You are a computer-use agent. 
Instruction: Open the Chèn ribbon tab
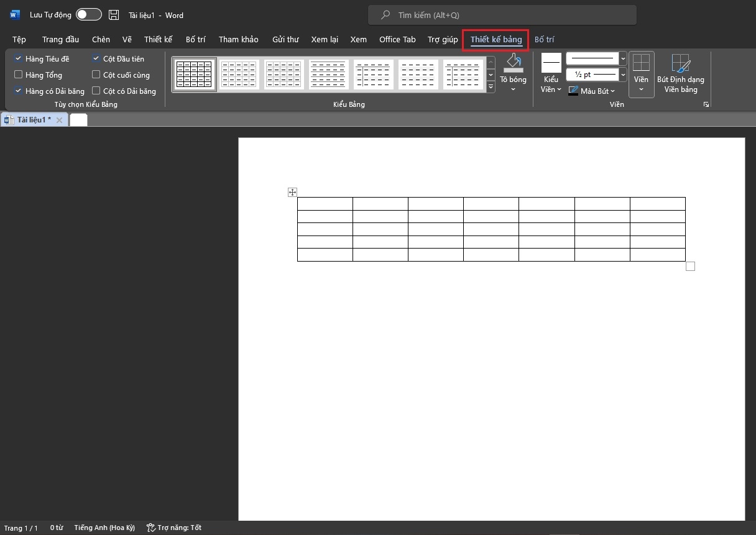pyautogui.click(x=101, y=40)
